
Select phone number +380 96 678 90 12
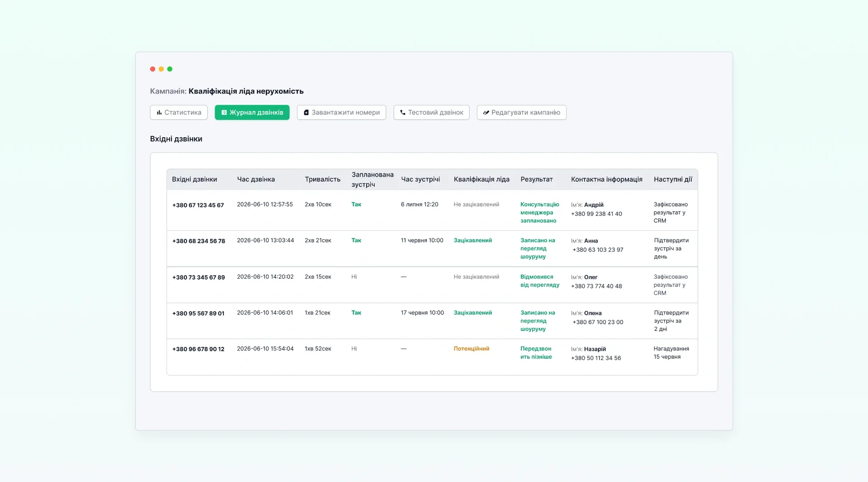(x=198, y=349)
